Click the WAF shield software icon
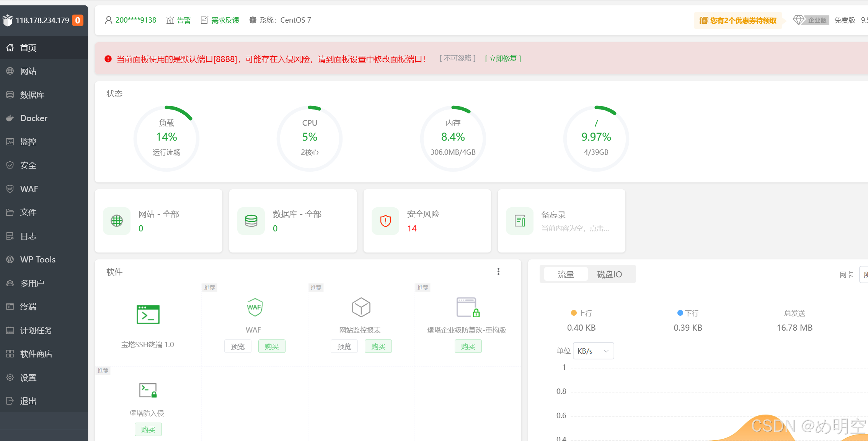This screenshot has width=868, height=441. [x=254, y=307]
